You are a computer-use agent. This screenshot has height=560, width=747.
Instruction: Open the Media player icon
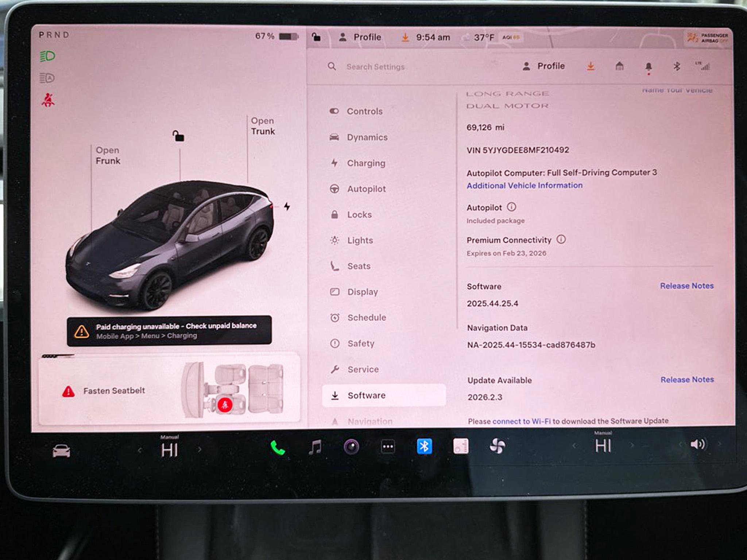(x=315, y=446)
